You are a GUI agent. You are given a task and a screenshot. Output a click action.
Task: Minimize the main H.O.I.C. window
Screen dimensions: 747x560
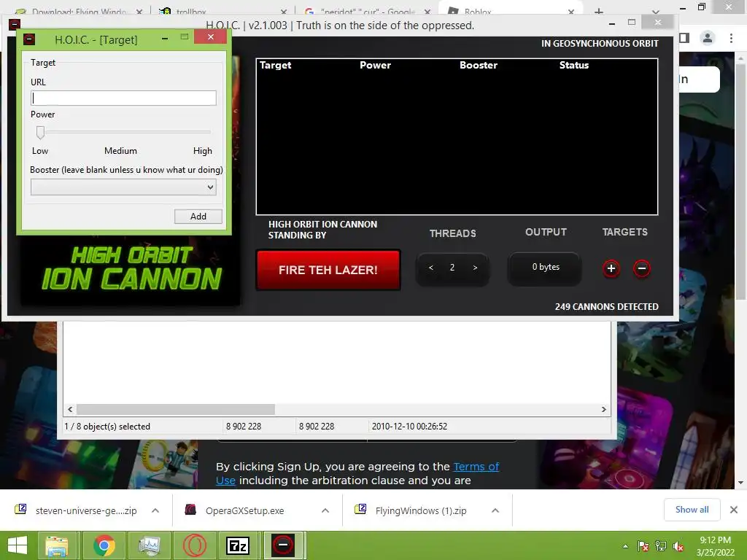click(x=612, y=23)
